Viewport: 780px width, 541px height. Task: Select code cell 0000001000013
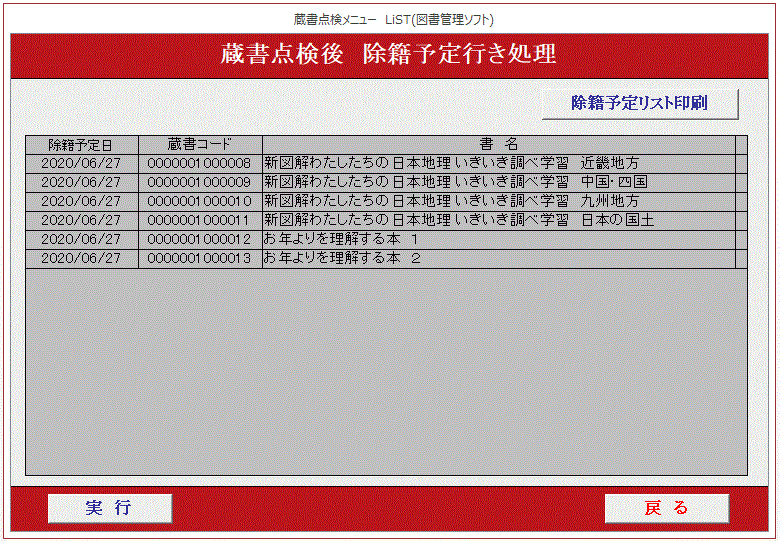tap(200, 258)
